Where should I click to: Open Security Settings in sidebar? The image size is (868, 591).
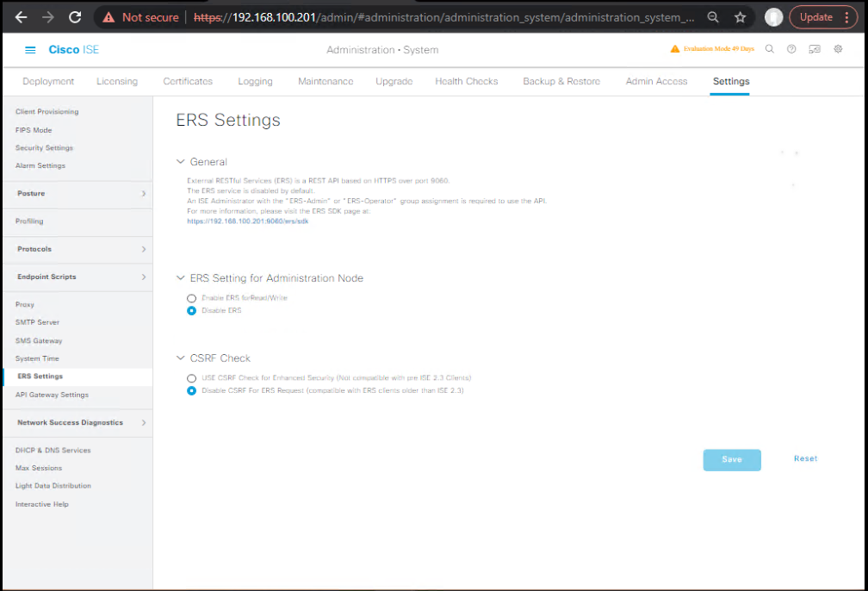click(44, 148)
